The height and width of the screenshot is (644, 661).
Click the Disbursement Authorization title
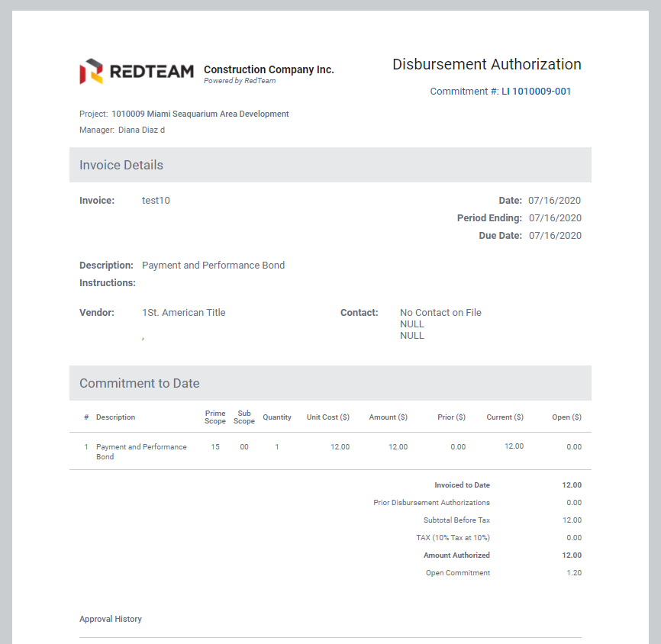(x=486, y=65)
